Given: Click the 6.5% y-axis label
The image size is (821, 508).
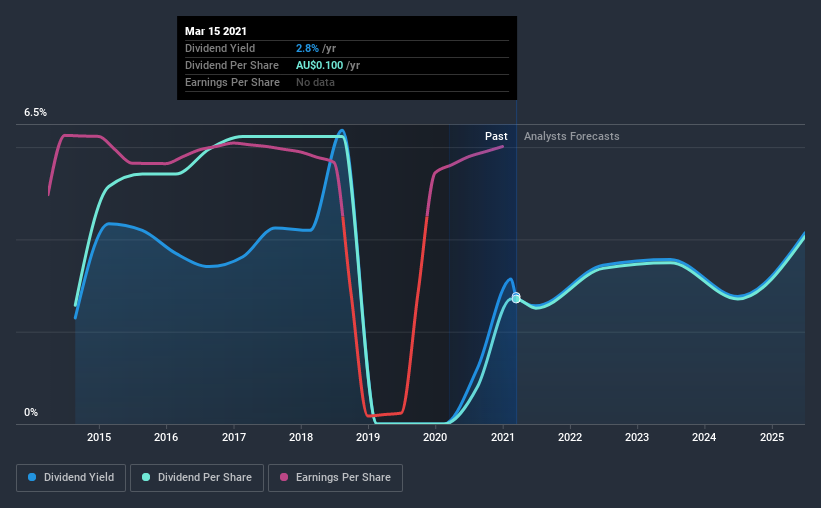Looking at the screenshot, I should (35, 113).
